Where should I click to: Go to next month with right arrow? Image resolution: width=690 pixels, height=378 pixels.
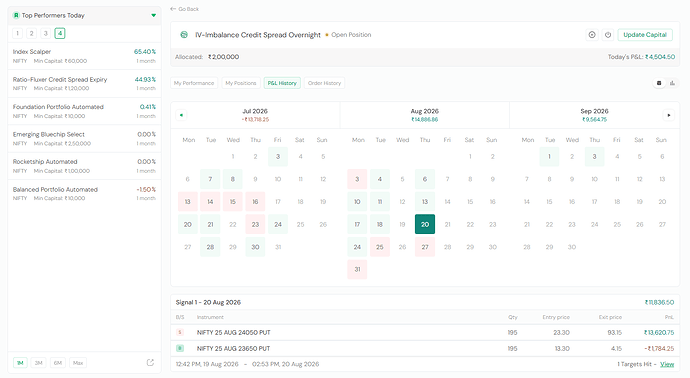(668, 115)
